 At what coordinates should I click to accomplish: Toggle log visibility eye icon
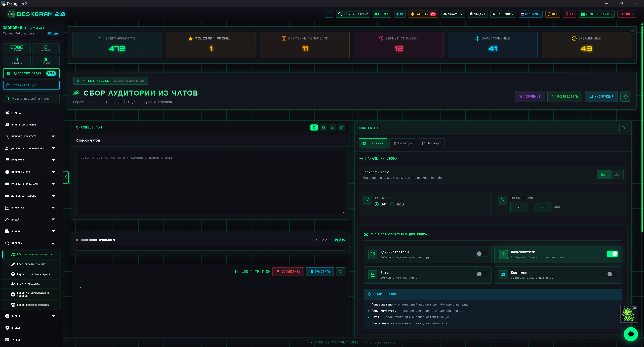click(x=340, y=271)
